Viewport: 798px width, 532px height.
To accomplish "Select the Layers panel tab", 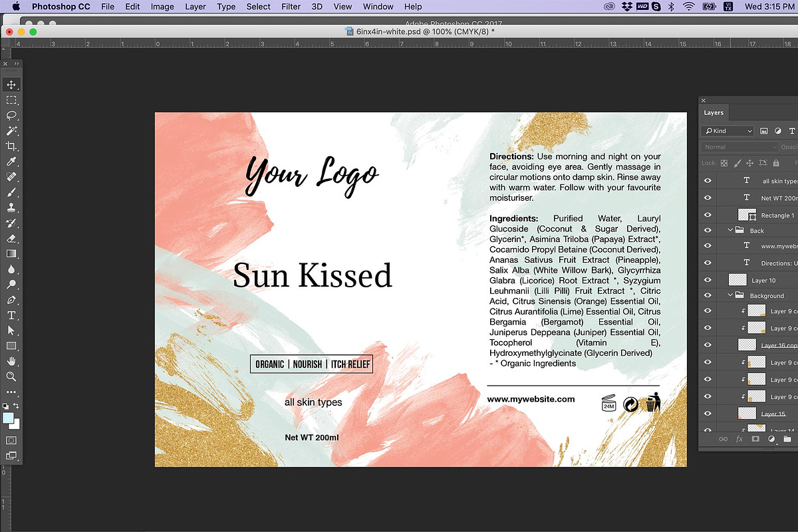I will point(714,113).
